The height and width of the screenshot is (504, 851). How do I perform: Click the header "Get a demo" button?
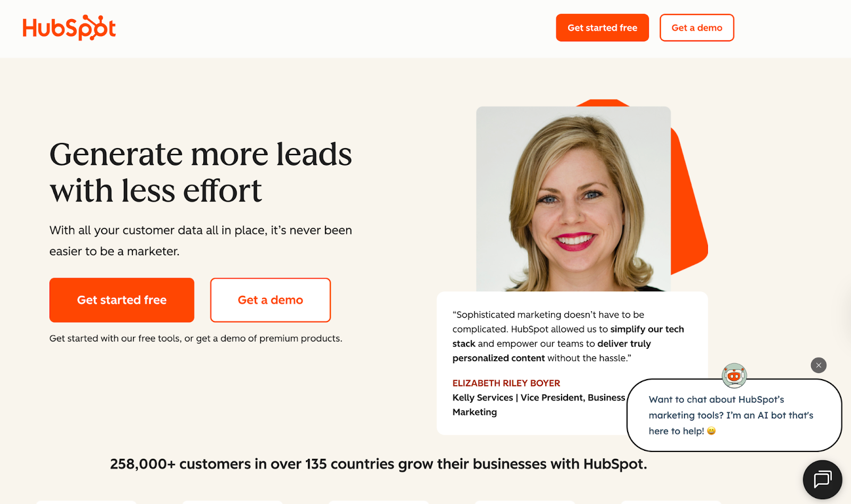coord(697,28)
